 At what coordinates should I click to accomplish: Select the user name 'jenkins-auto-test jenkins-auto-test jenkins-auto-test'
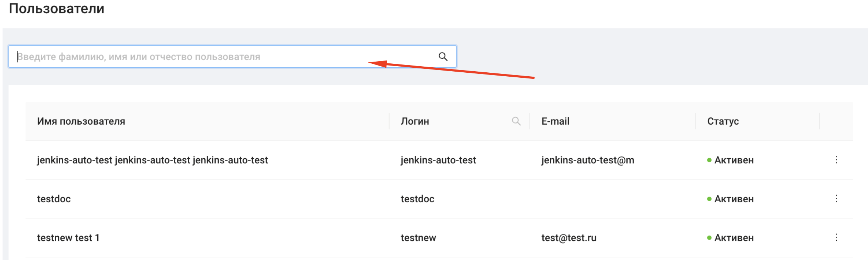coord(152,160)
